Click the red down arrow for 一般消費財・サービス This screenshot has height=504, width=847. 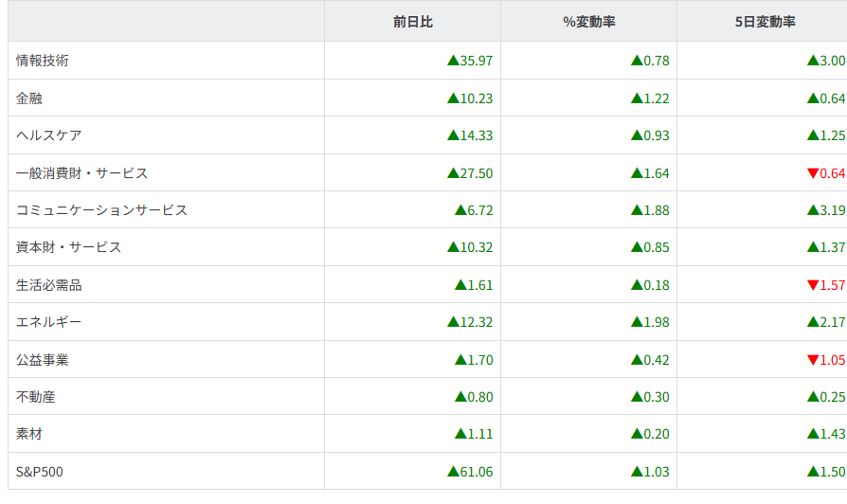812,173
